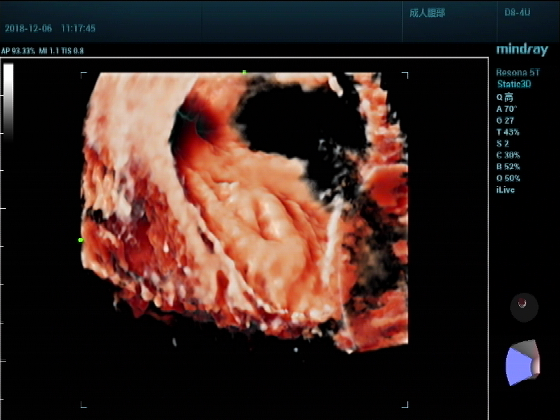Click the S 2 smoothing parameter
This screenshot has width=560, height=420.
[502, 144]
